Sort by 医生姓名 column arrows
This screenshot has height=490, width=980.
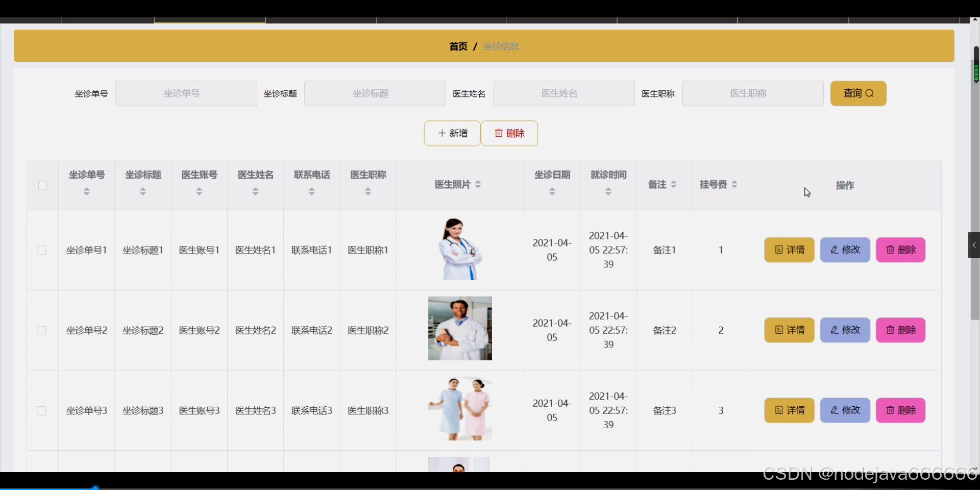255,191
